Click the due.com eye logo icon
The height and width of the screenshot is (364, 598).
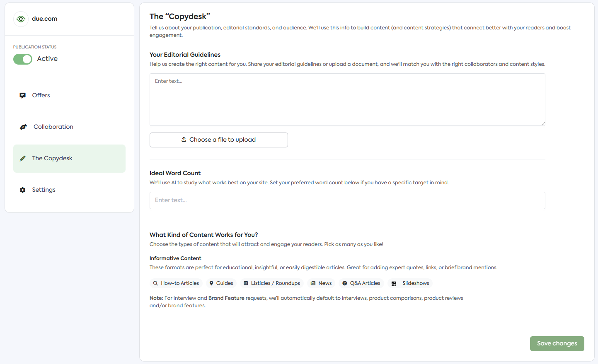point(21,19)
